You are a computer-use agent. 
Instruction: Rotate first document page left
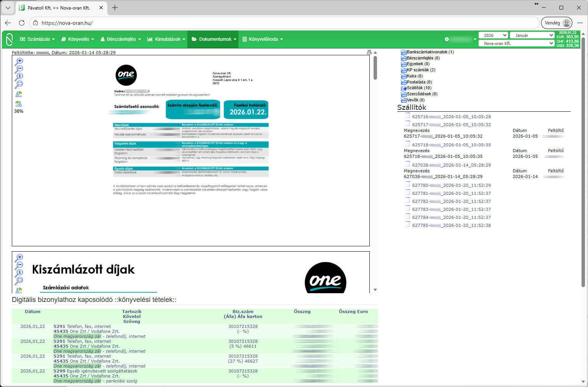pos(19,94)
